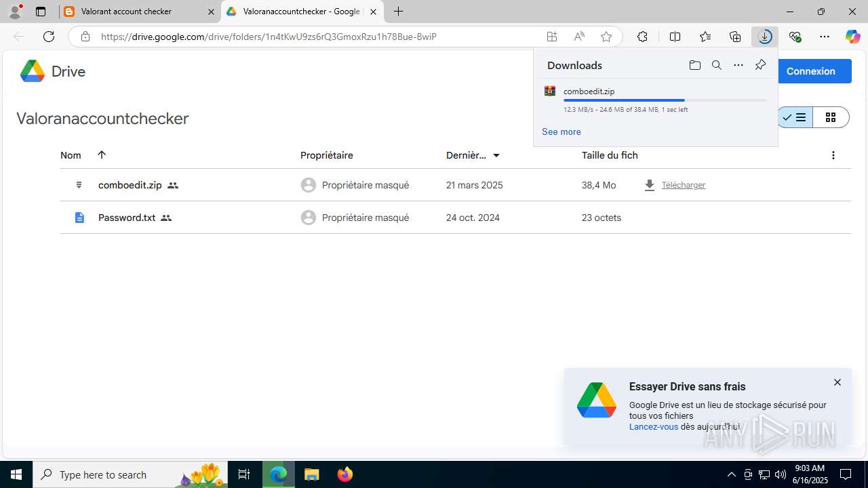Image resolution: width=868 pixels, height=488 pixels.
Task: Open Edge Settings and more menu
Action: pos(825,37)
